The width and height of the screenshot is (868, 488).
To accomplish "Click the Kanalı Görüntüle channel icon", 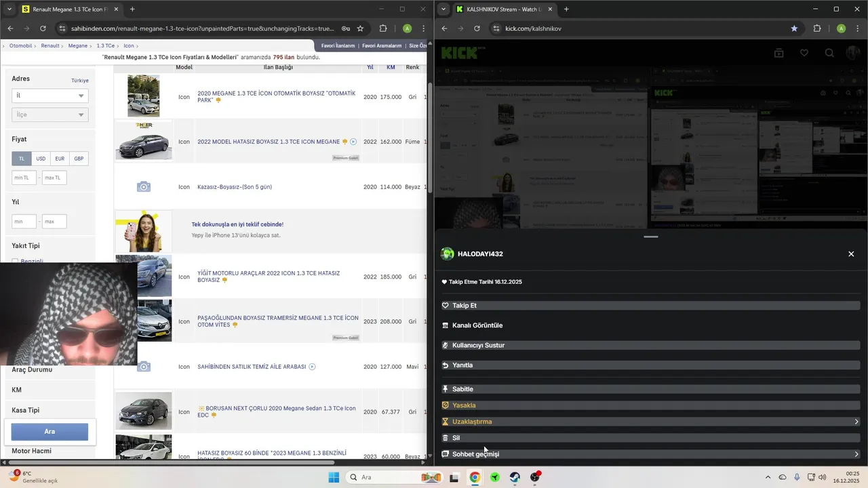I will point(446,325).
